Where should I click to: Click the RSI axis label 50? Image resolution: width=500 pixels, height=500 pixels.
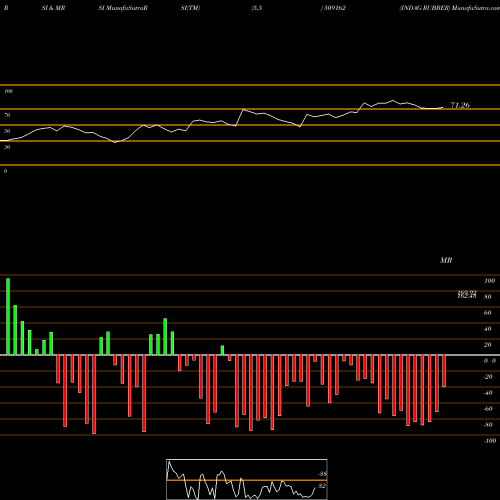pos(7,131)
